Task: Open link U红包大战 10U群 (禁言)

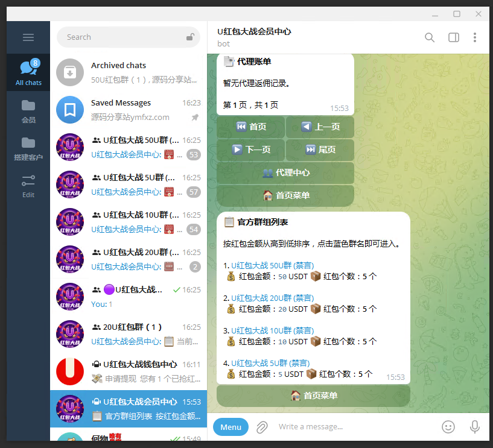Action: [273, 330]
